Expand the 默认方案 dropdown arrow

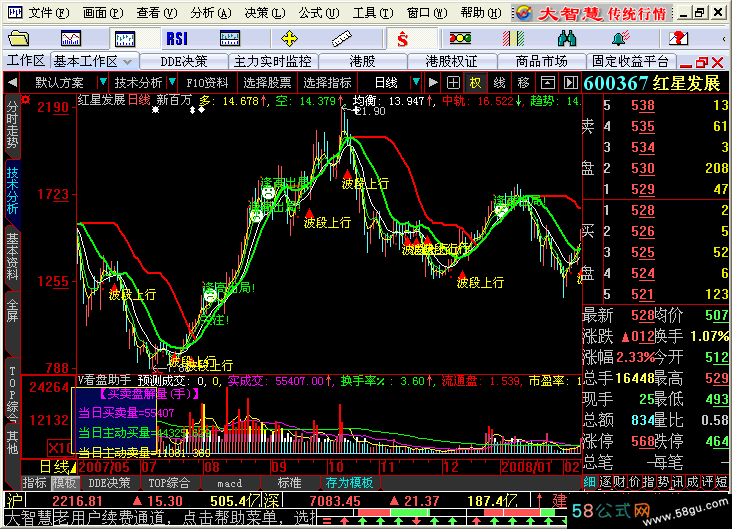coord(102,83)
